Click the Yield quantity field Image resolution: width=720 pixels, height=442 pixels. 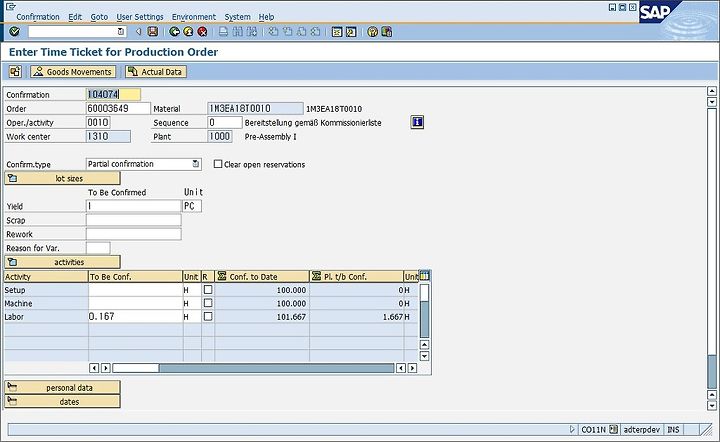pos(134,206)
